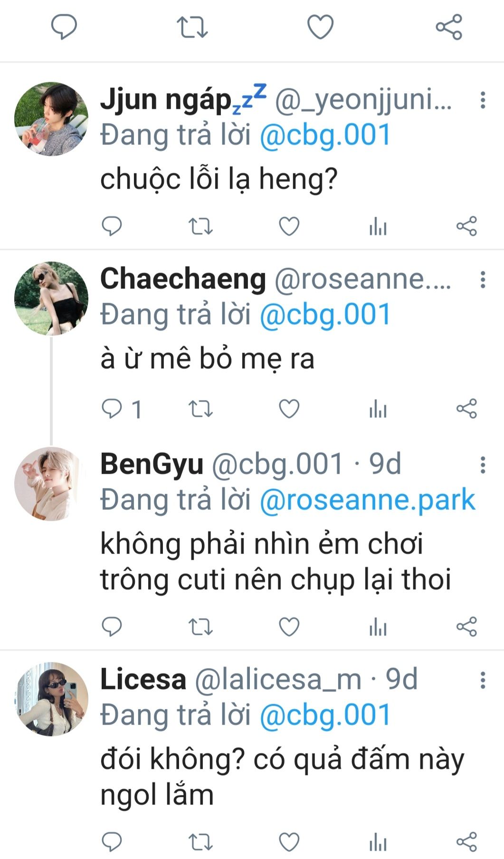
Task: Share Licesa's reply
Action: [x=466, y=842]
